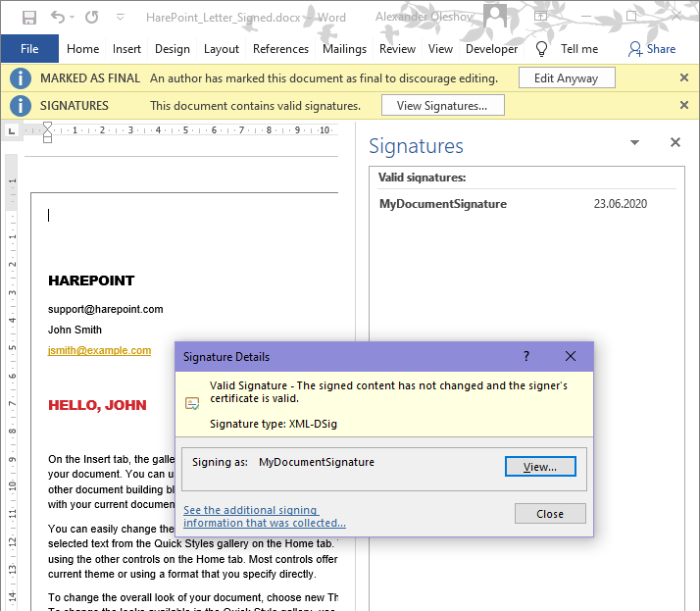The height and width of the screenshot is (611, 700).
Task: Close Signature Details dialog with X
Action: [570, 356]
